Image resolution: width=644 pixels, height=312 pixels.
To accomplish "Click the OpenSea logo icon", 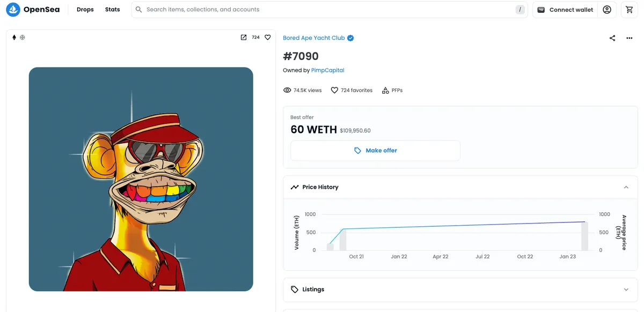I will point(13,10).
